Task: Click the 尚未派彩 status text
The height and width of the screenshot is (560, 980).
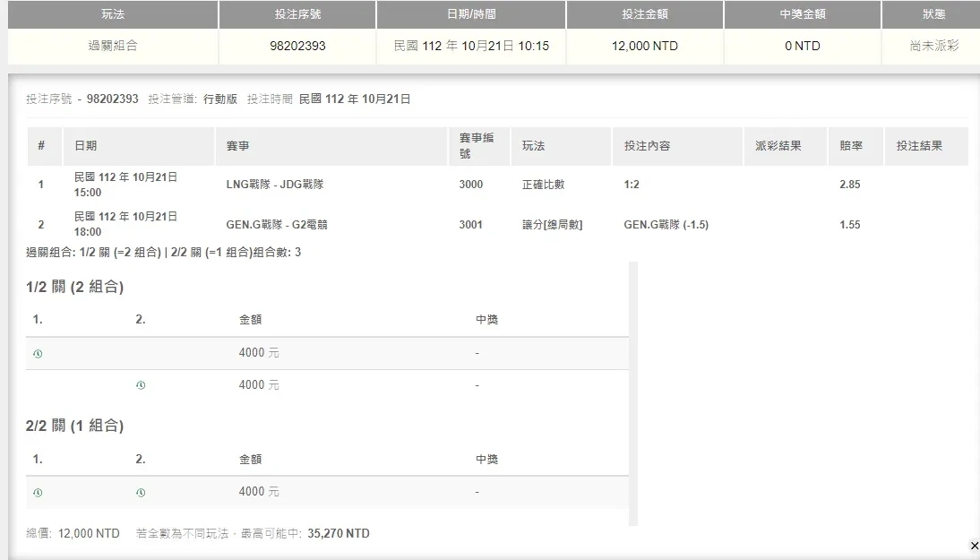Action: 933,46
